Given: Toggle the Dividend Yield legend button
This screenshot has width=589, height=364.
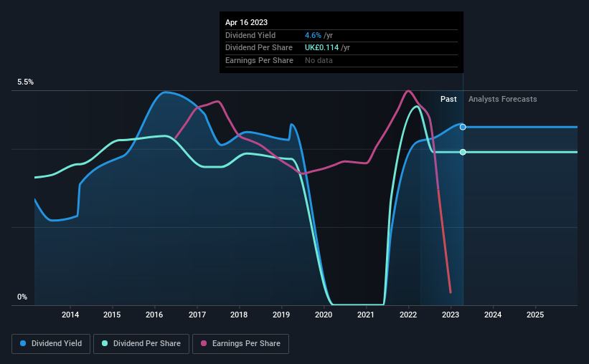Looking at the screenshot, I should click(51, 344).
